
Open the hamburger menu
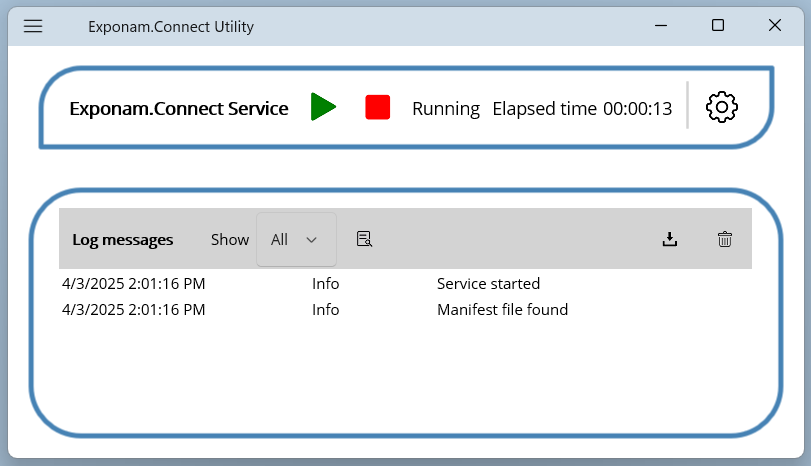[x=33, y=26]
